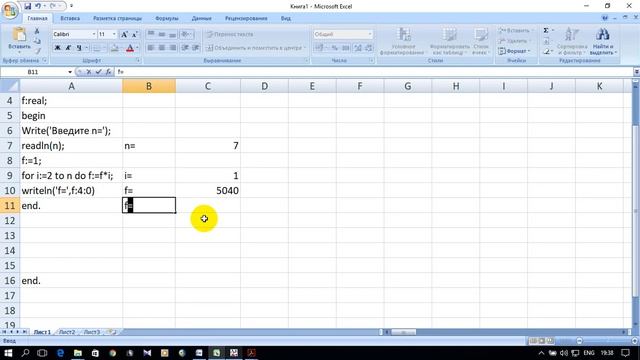Toggle Перенос текста wrap text
Image resolution: width=640 pixels, height=360 pixels.
[230, 34]
